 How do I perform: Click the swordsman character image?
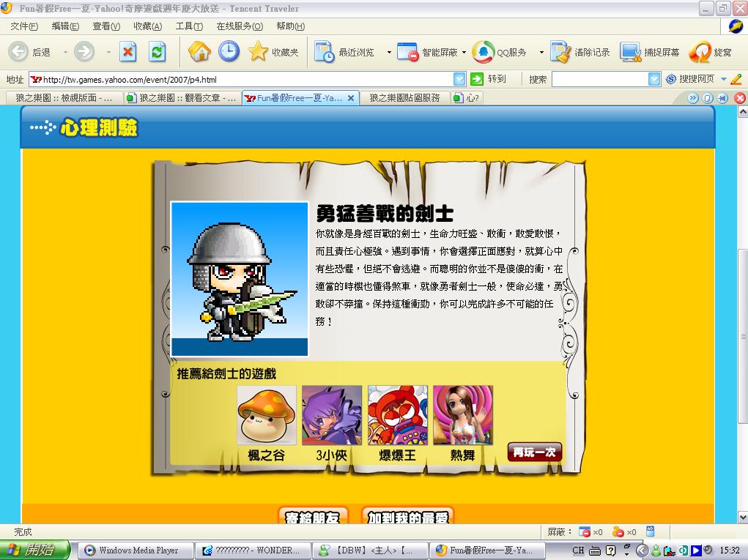[240, 280]
